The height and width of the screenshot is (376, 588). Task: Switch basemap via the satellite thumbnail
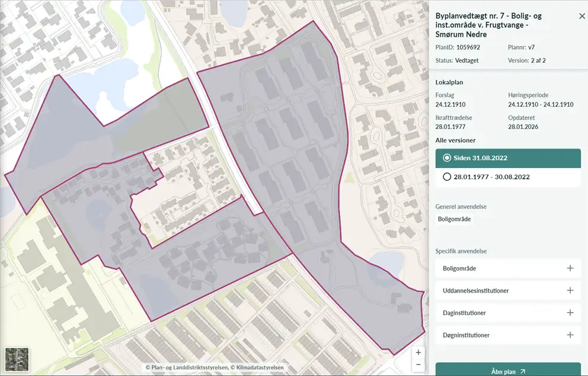click(17, 359)
